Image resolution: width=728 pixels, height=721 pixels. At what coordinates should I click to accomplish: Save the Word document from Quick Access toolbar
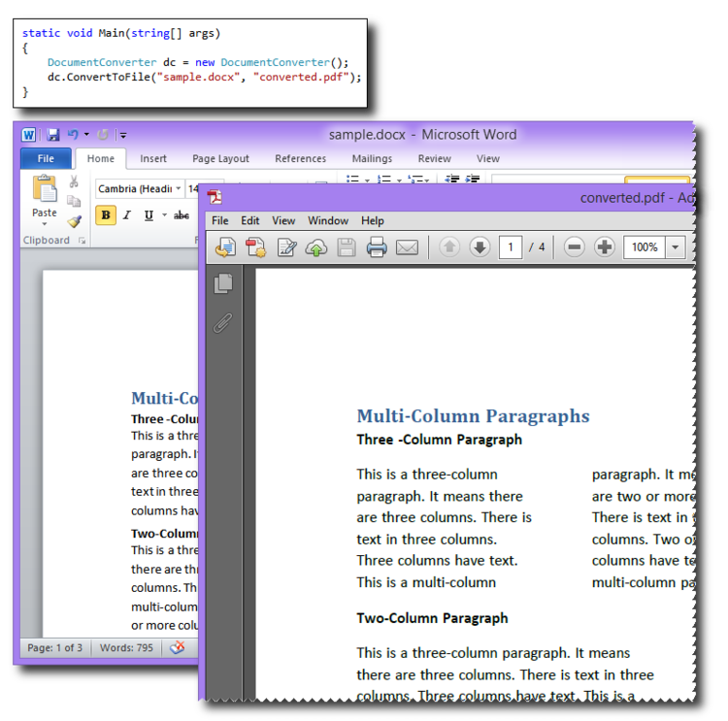53,135
